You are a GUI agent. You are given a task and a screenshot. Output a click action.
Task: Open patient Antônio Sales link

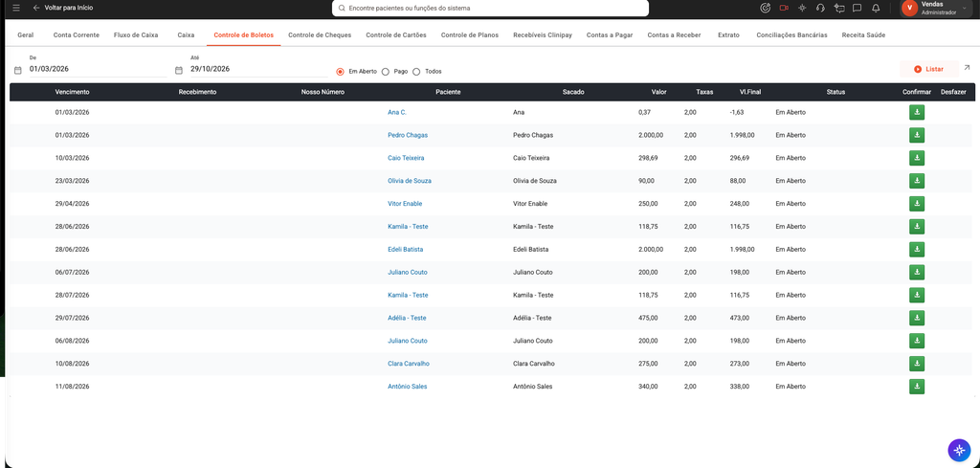click(407, 386)
